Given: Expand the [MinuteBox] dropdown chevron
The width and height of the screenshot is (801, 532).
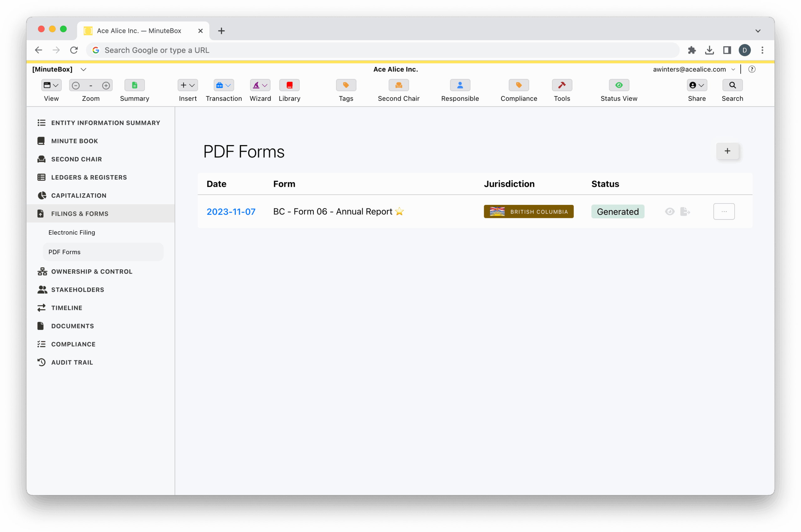Looking at the screenshot, I should tap(84, 69).
